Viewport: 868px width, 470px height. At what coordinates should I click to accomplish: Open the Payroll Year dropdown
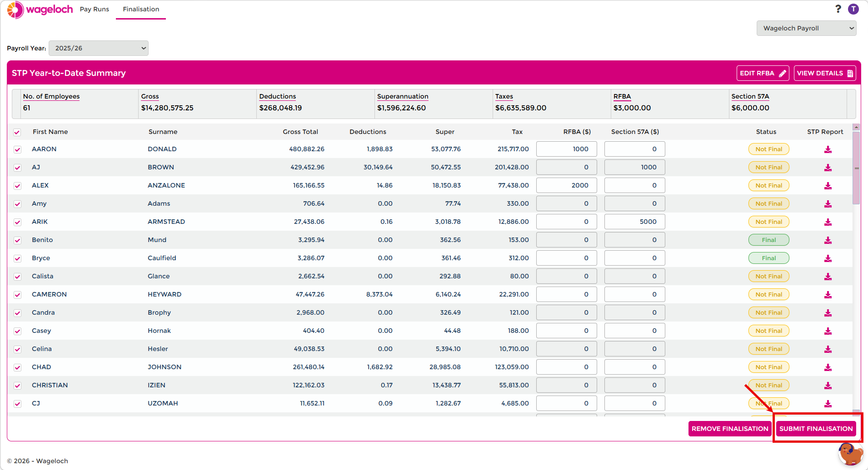[x=99, y=48]
